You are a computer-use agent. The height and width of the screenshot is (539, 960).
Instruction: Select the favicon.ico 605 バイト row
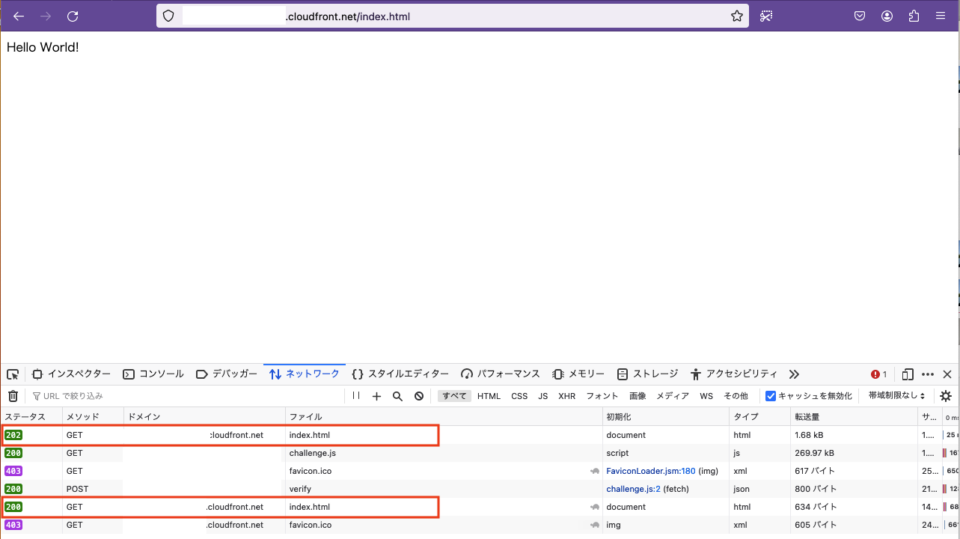point(480,525)
